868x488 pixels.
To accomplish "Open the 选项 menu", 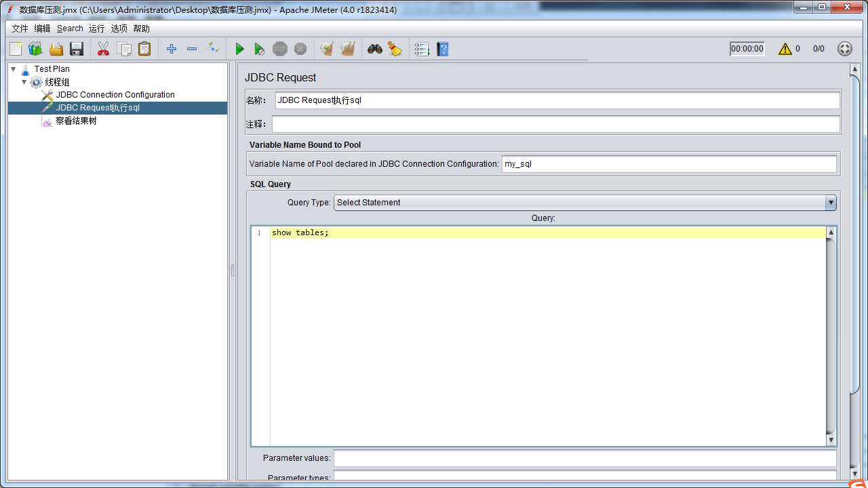I will [119, 28].
